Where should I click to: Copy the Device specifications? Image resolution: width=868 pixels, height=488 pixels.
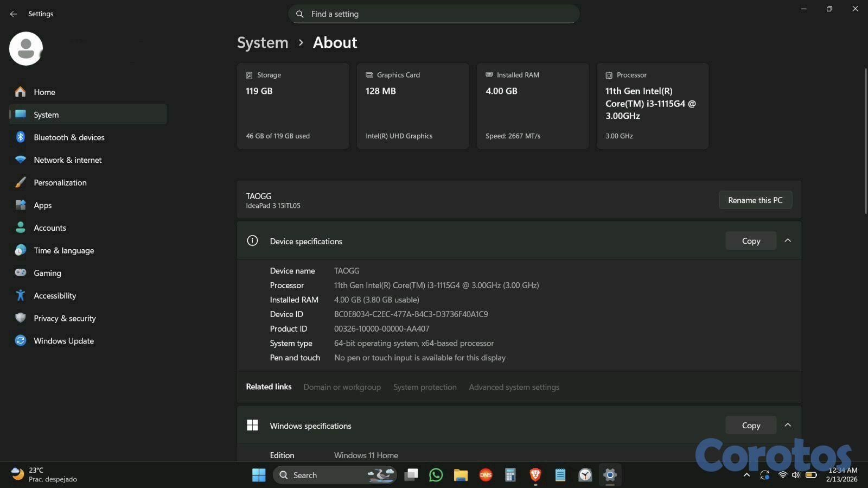click(x=751, y=241)
